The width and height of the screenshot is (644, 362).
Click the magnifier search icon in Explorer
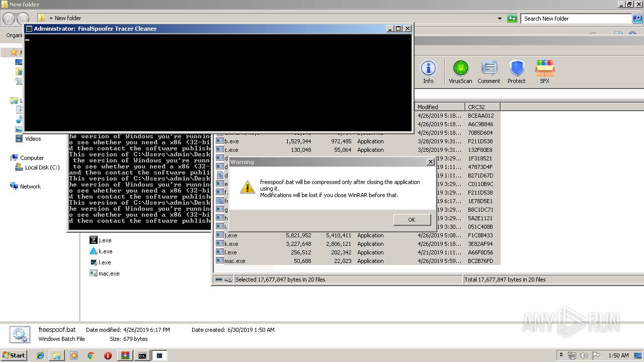(637, 19)
